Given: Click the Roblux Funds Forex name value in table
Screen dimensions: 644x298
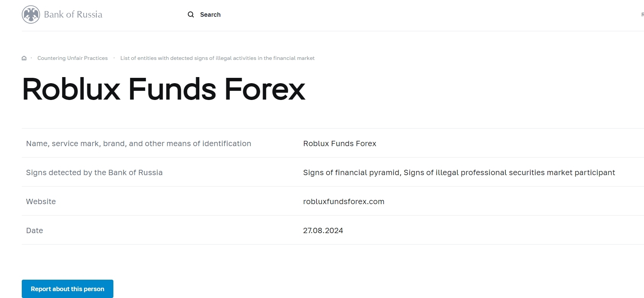Looking at the screenshot, I should pyautogui.click(x=339, y=143).
